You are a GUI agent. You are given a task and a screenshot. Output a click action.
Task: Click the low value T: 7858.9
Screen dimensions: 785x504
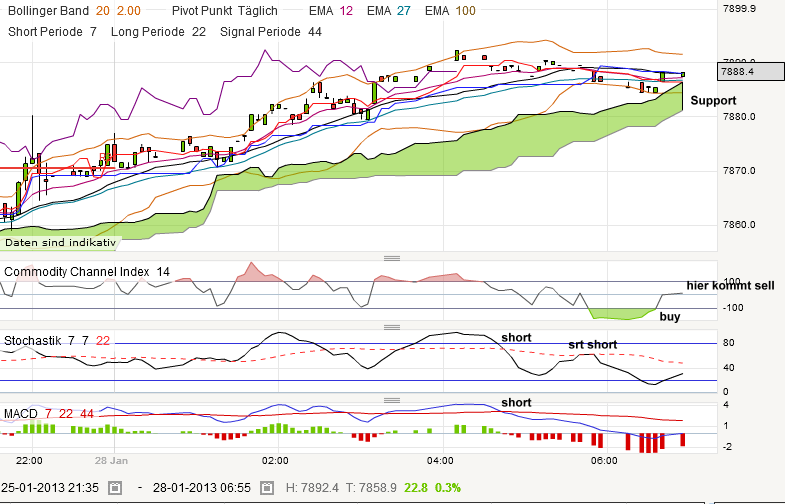coord(371,487)
